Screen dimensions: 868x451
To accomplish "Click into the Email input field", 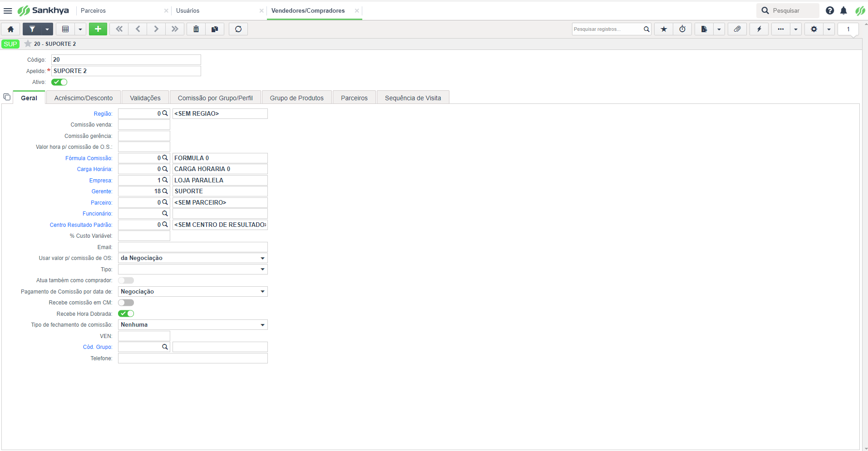I will click(x=193, y=247).
